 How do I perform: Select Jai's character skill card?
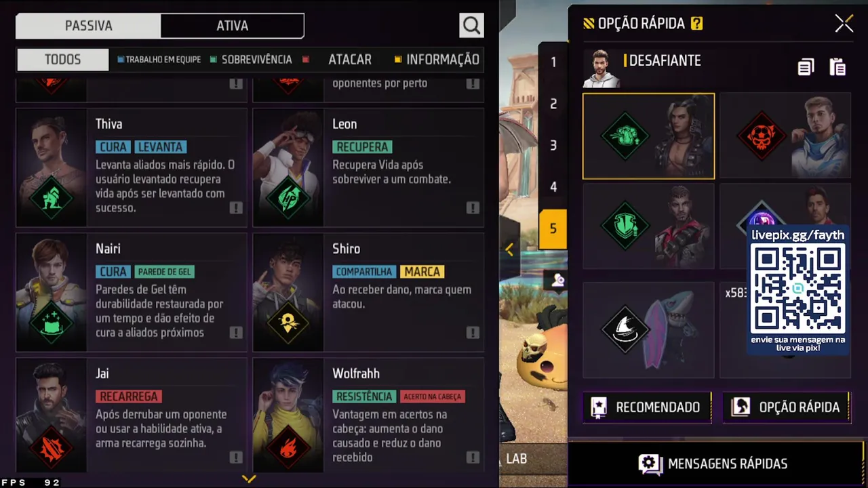(x=132, y=415)
